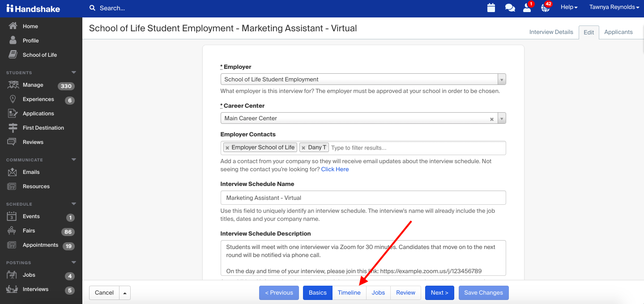Screen dimensions: 644x304
Task: Click the Handshake logo
Action: 33,8
